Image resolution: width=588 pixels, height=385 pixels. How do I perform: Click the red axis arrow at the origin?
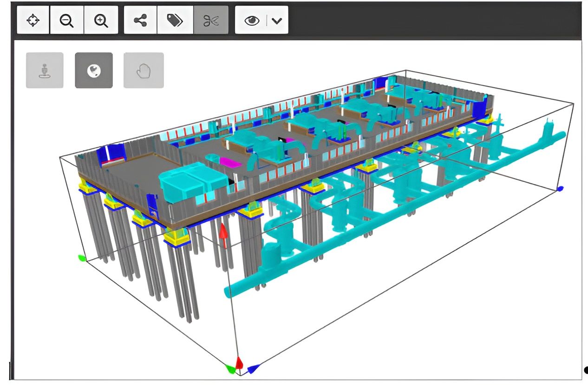239,363
